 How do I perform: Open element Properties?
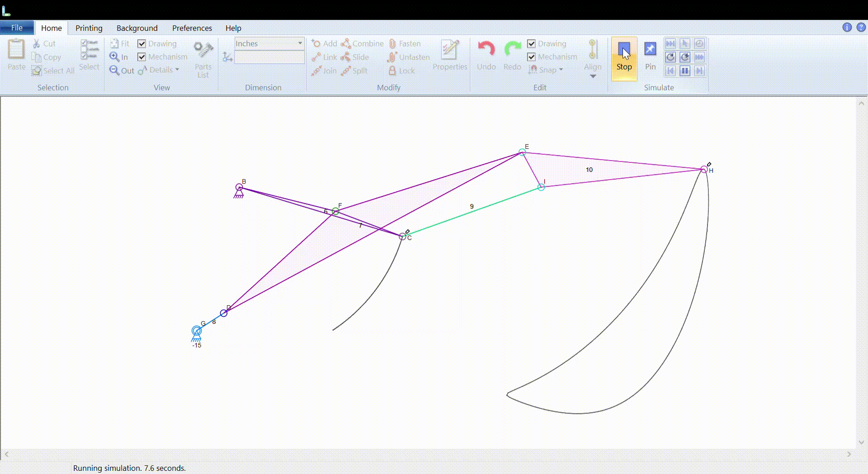(450, 55)
